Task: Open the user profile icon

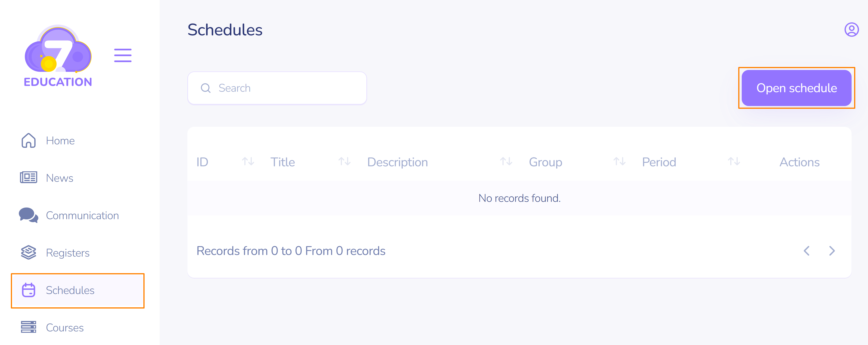Action: coord(851,30)
